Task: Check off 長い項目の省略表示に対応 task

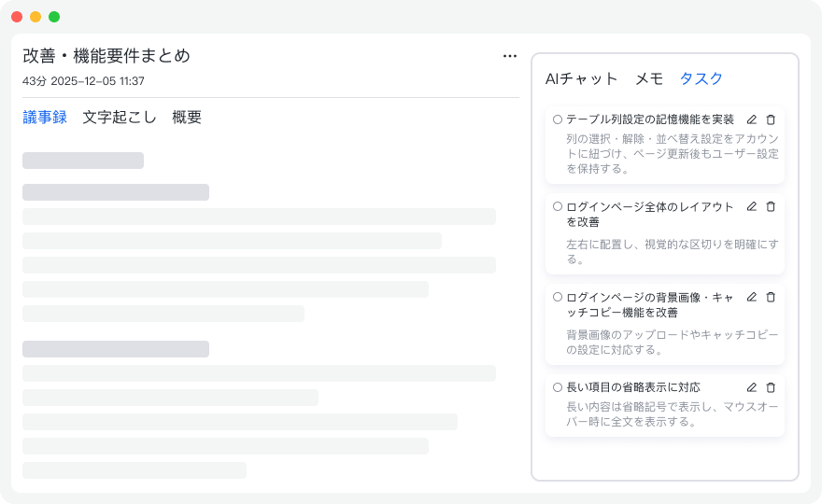Action: (558, 387)
